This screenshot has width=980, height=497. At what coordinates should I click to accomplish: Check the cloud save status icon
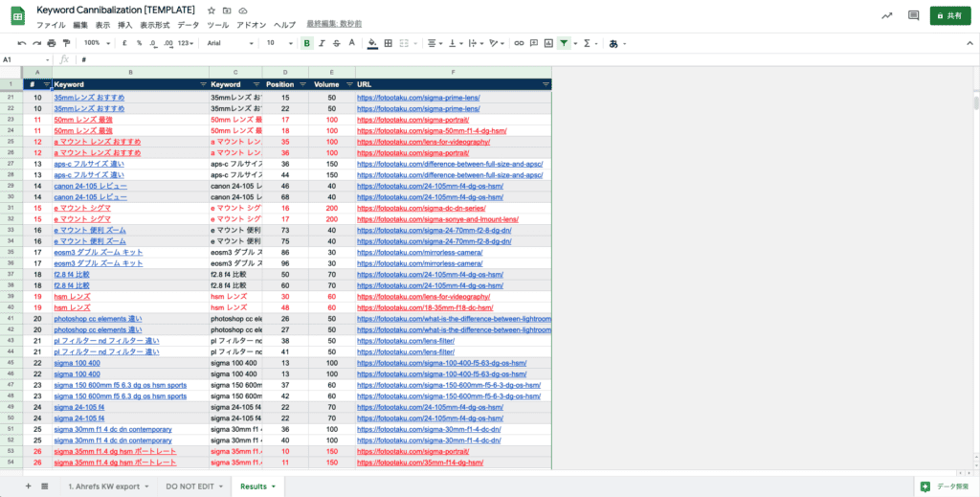(x=243, y=11)
